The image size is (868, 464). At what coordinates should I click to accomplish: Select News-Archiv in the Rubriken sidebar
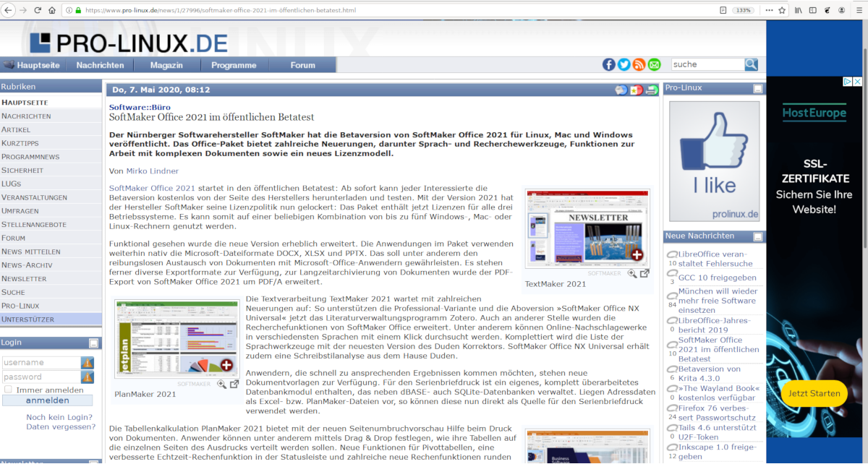tap(51, 265)
